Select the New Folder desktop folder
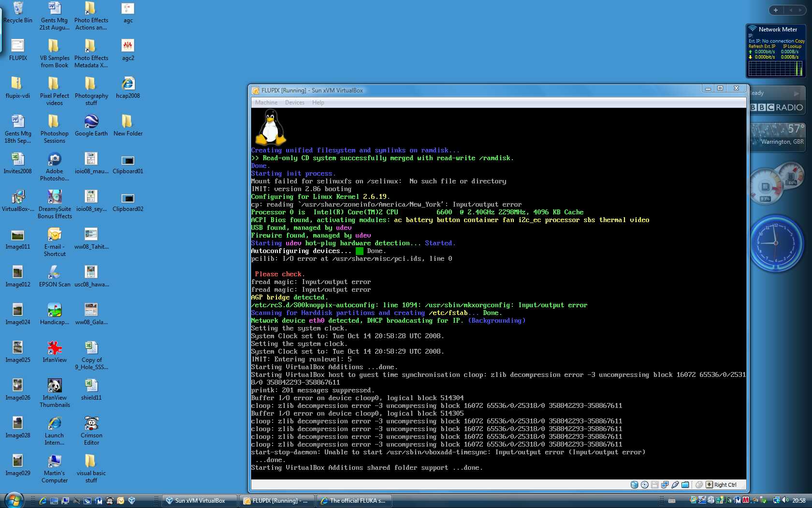The image size is (812, 508). pos(128,126)
